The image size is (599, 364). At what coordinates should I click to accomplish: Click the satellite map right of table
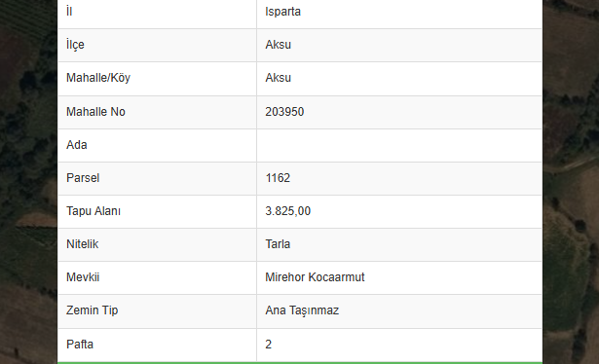click(571, 182)
